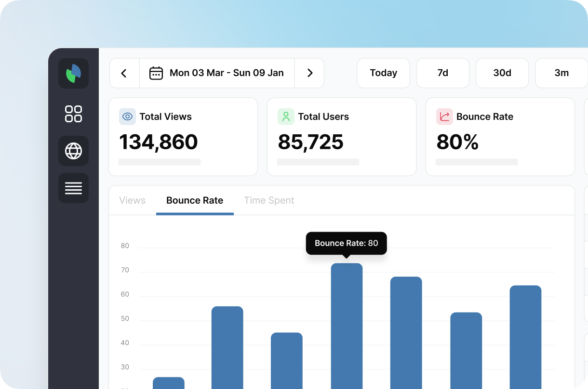Image resolution: width=588 pixels, height=389 pixels.
Task: Click the Total Views card value 134,860
Action: pos(159,142)
